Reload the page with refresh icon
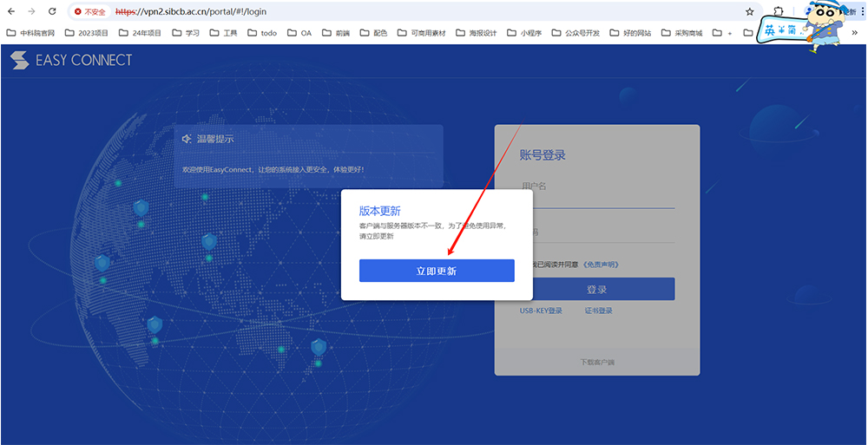The height and width of the screenshot is (445, 868). [x=52, y=12]
